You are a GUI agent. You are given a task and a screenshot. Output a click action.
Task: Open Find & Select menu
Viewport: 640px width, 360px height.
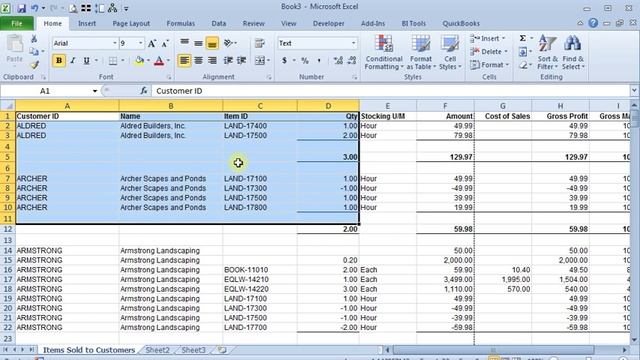point(573,52)
